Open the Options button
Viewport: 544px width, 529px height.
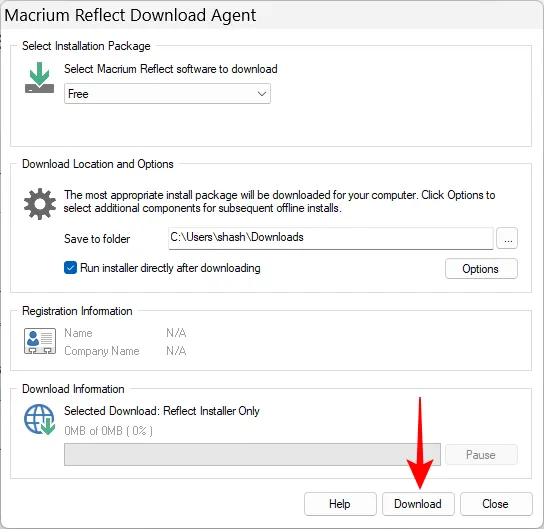coord(481,269)
